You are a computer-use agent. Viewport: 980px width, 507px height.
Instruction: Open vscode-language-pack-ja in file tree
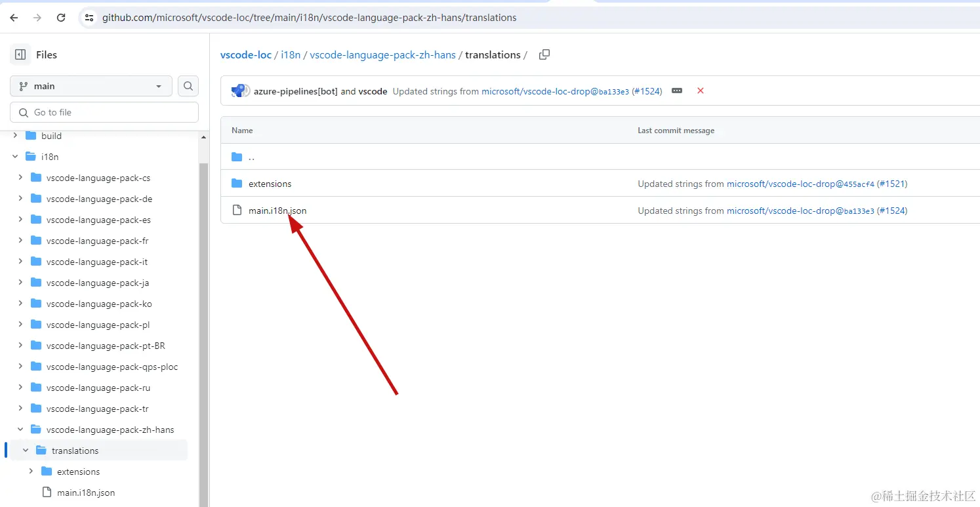point(98,283)
